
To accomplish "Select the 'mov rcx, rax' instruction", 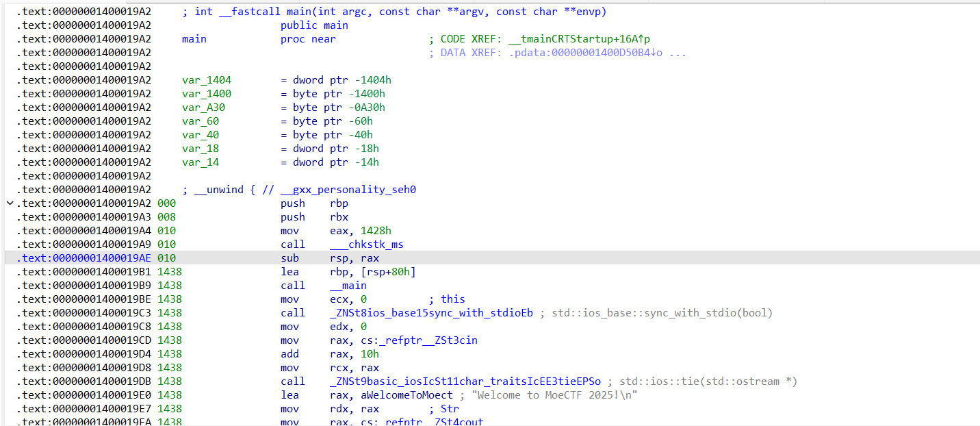I will 330,368.
